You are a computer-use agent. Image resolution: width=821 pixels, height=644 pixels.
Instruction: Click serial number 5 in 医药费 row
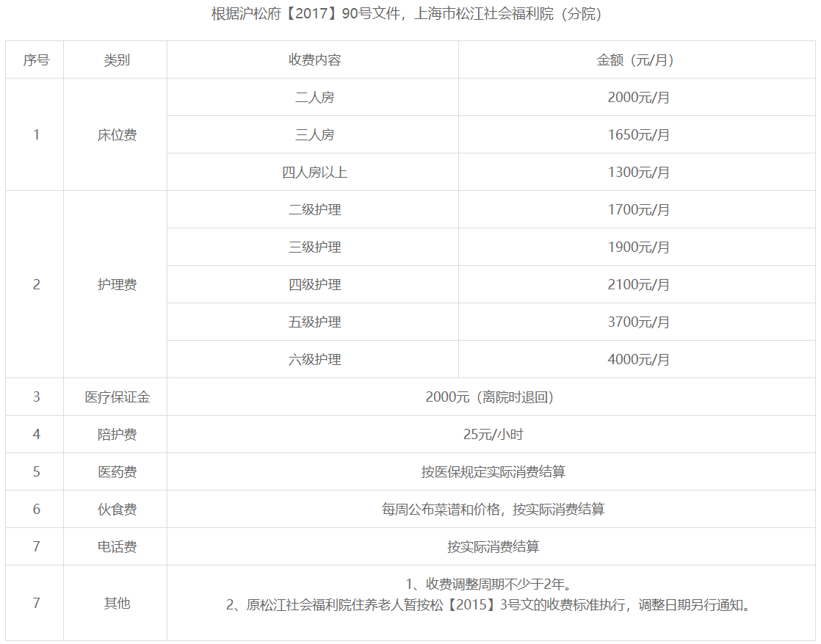click(36, 471)
